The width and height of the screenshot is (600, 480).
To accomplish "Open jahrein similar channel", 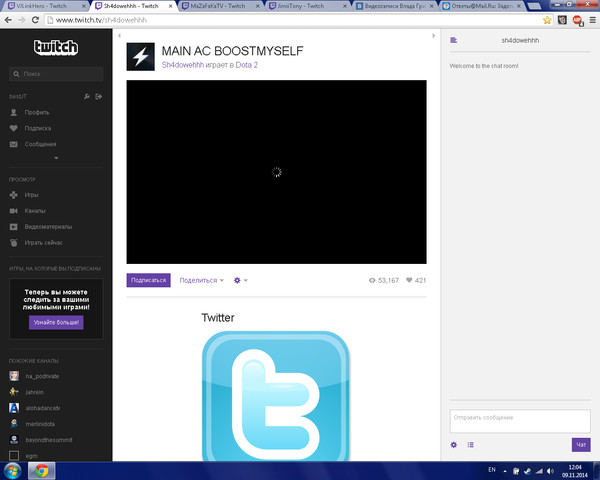I will [x=34, y=392].
